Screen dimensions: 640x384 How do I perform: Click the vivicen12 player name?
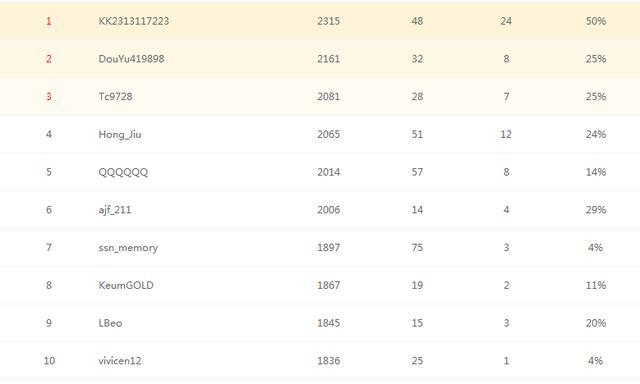pyautogui.click(x=120, y=361)
